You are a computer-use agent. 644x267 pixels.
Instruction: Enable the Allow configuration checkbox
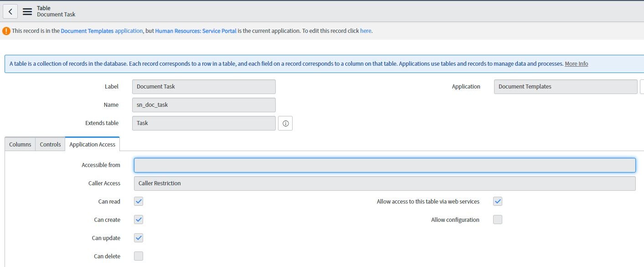[498, 220]
